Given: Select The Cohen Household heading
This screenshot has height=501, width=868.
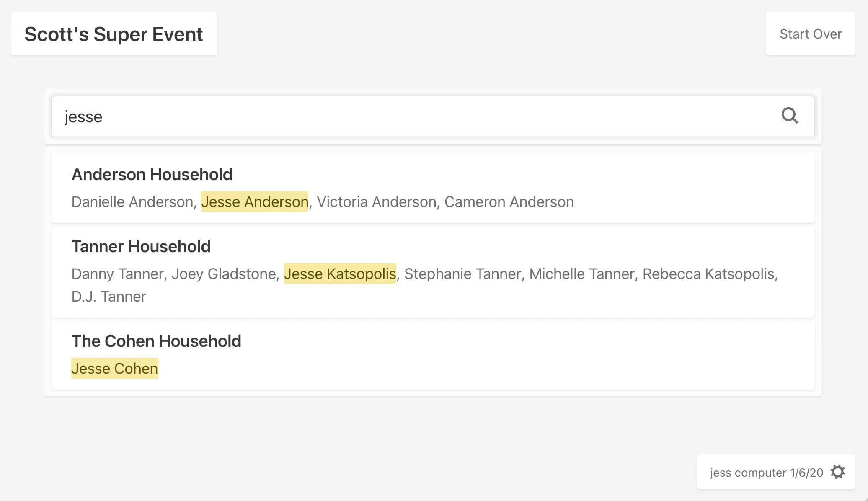Looking at the screenshot, I should 156,341.
